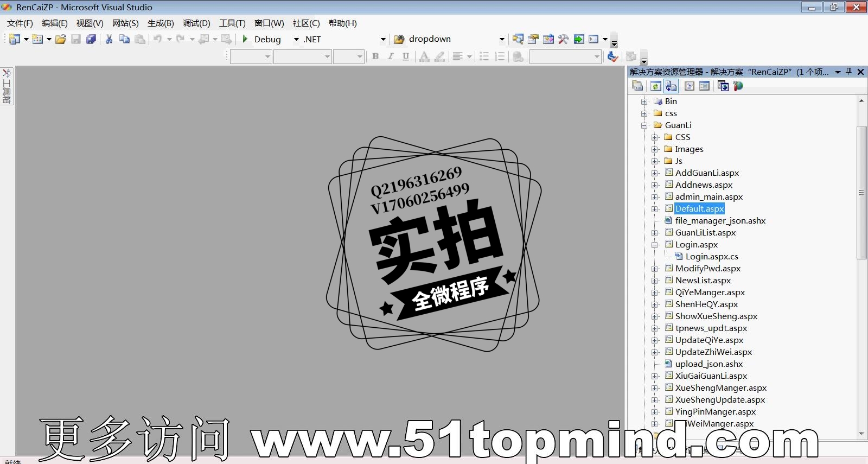
Task: Open the .NET platform dropdown
Action: click(383, 39)
